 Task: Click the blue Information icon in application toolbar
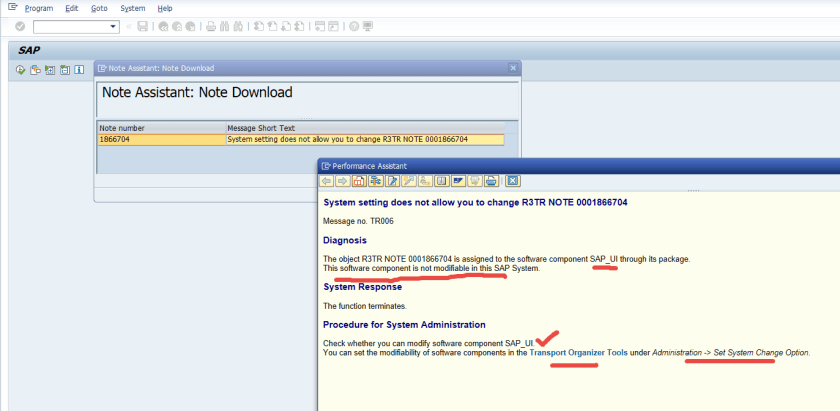(79, 70)
